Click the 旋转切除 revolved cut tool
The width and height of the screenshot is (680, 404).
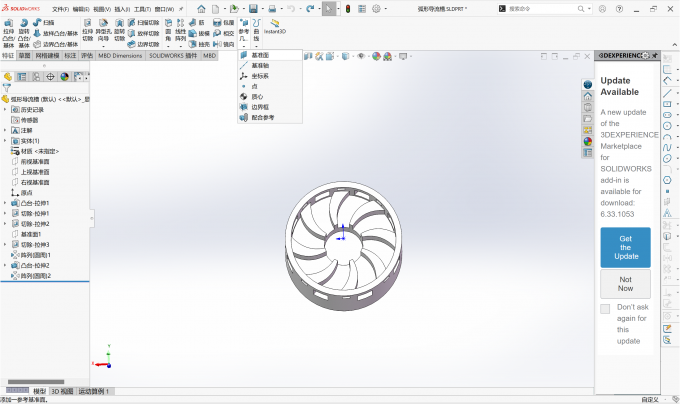tap(119, 30)
